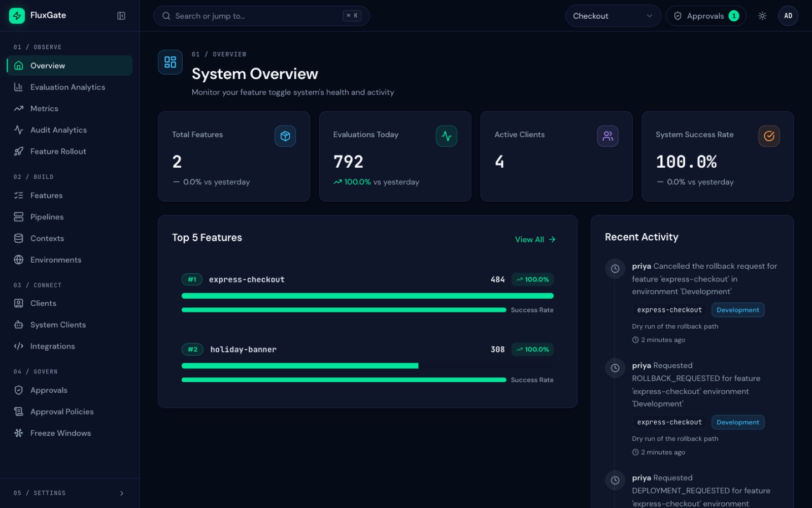Click the Clients sidebar icon
812x508 pixels.
(19, 303)
